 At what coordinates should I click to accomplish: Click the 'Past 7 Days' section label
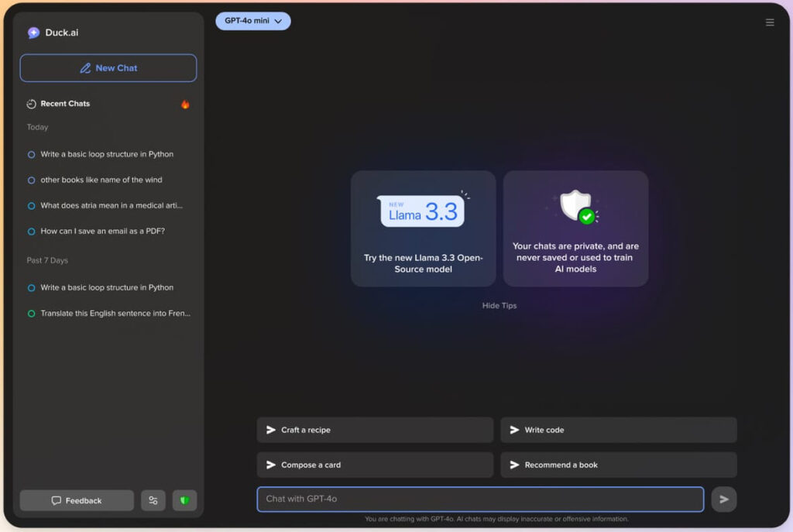click(x=47, y=260)
